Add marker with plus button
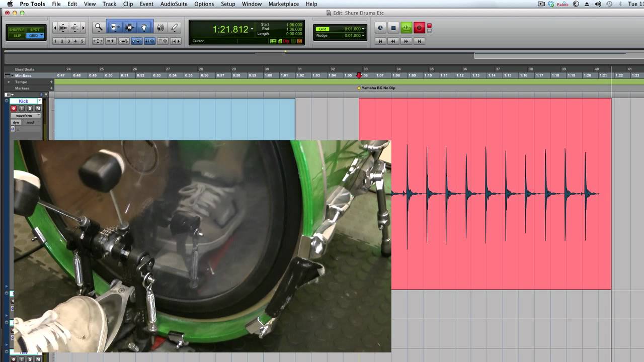644x362 pixels. [51, 88]
